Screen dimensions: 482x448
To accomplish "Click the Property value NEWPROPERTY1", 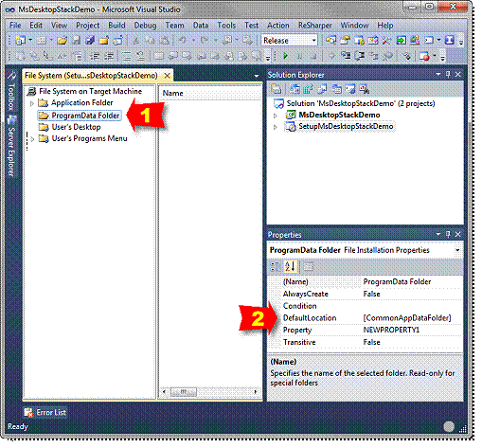I will click(391, 330).
